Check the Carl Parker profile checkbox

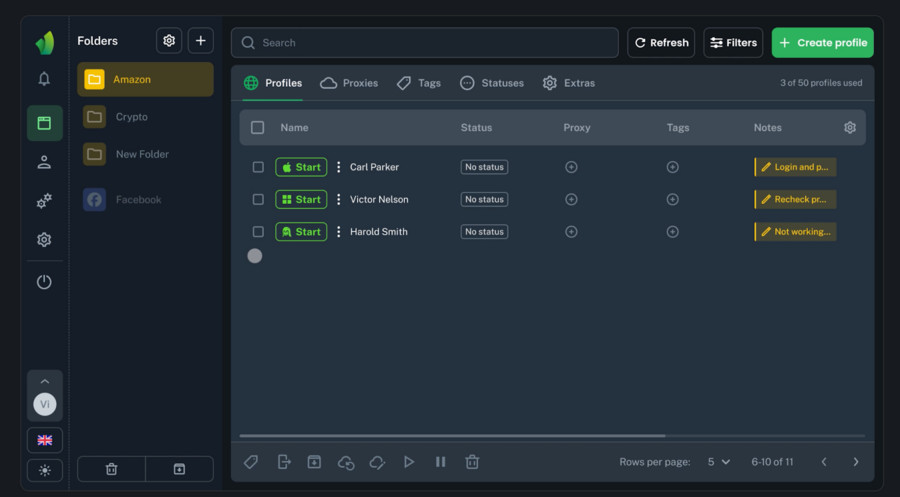tap(258, 167)
